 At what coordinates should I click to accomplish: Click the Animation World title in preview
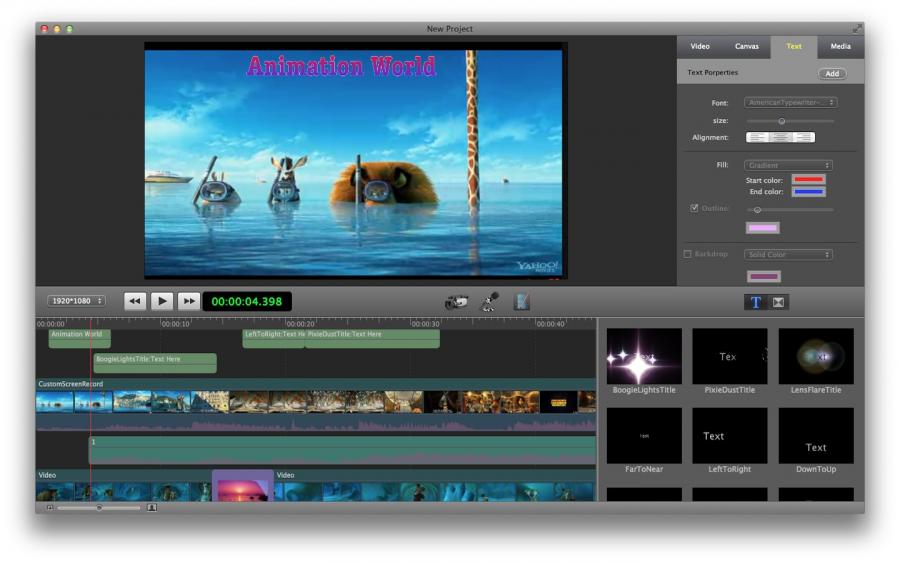[342, 67]
